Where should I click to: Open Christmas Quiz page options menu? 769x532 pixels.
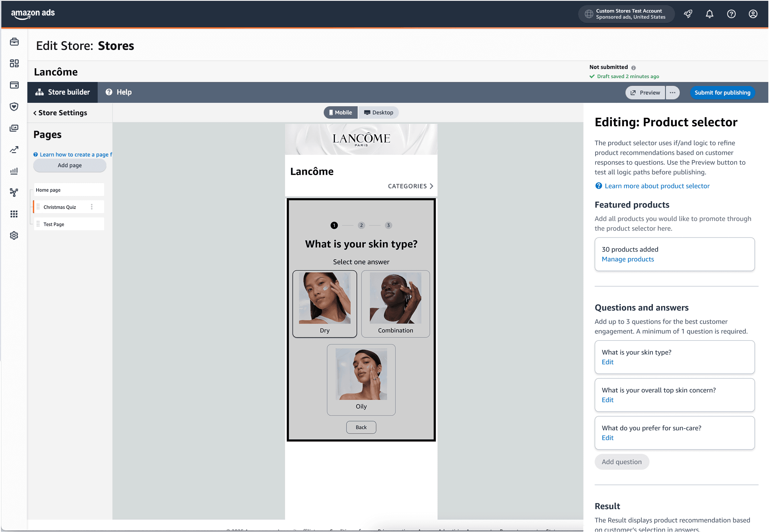click(92, 207)
